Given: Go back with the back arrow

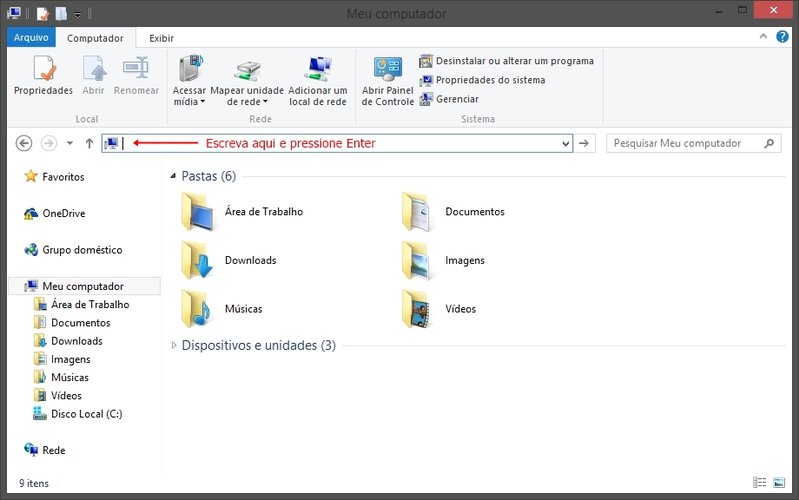Looking at the screenshot, I should 24,143.
